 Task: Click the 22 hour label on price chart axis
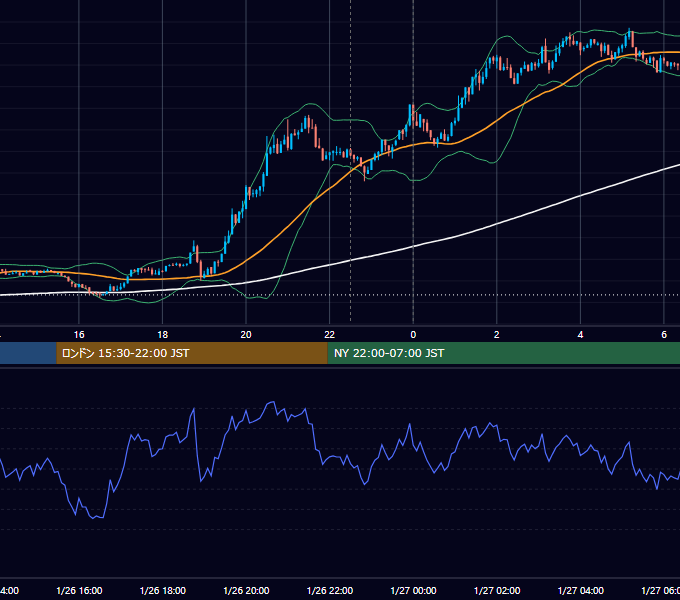pyautogui.click(x=330, y=335)
